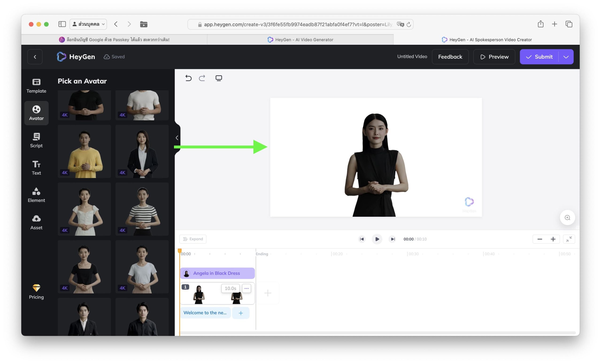Screen dimensions: 601x364
Task: Collapse the avatar side panel
Action: [x=177, y=138]
